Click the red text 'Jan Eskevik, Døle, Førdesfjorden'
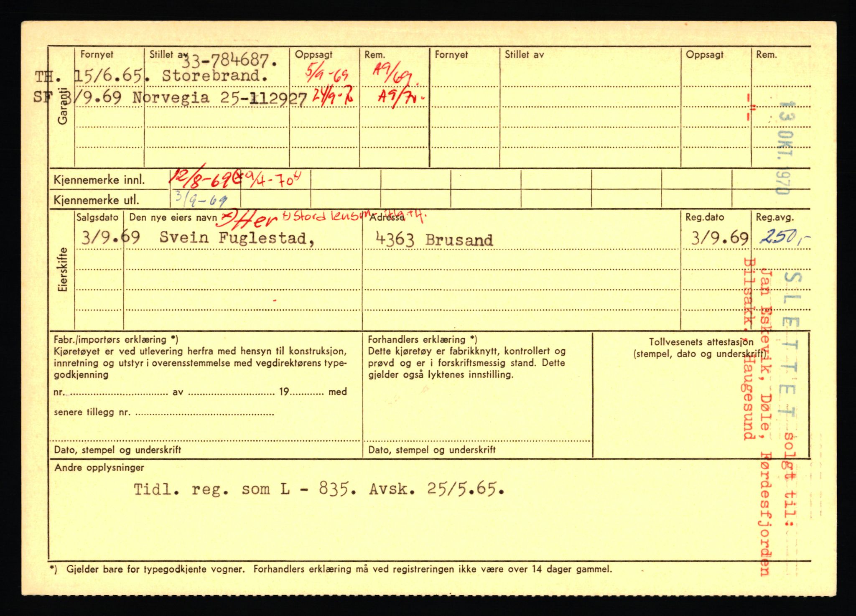 coord(766,422)
